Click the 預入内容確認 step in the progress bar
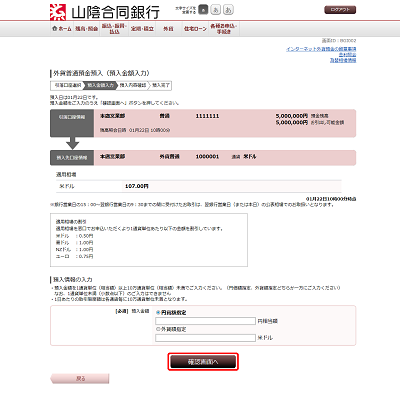 coord(133,85)
